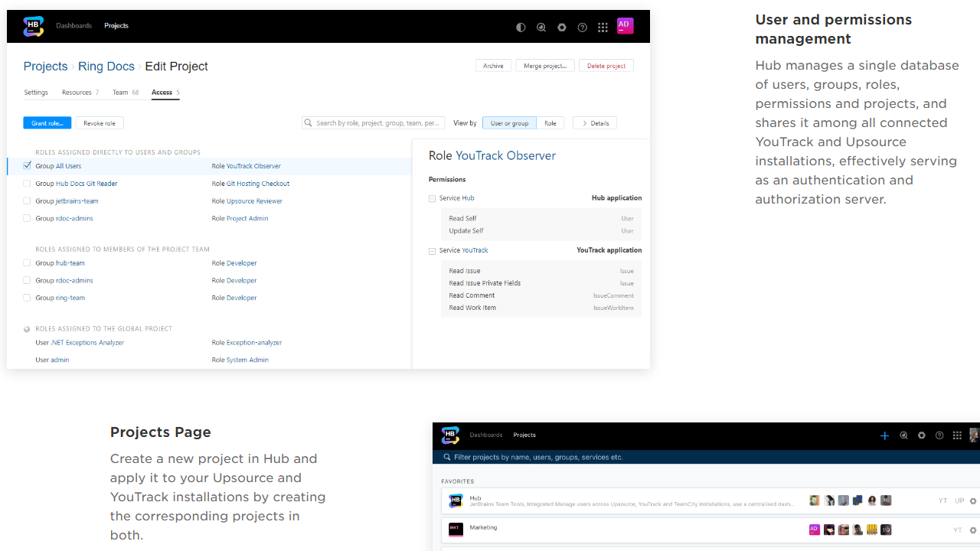Screen dimensions: 980x551
Task: Check the Group Hub Docs Git Reader checkbox
Action: 28,184
